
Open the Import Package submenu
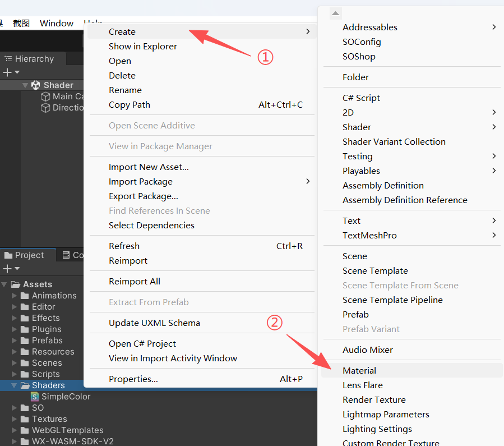point(141,182)
